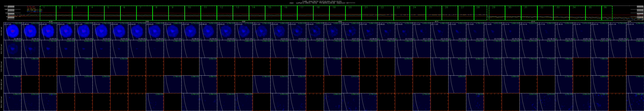Select time interval 1 on the lightcurve
The height and width of the screenshot is (111, 644).
pos(48,13)
